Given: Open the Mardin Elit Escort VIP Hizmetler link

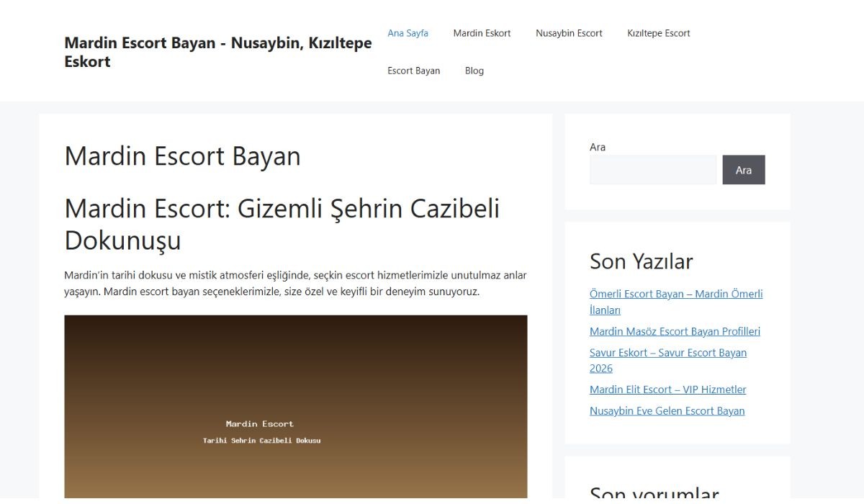Looking at the screenshot, I should [667, 390].
